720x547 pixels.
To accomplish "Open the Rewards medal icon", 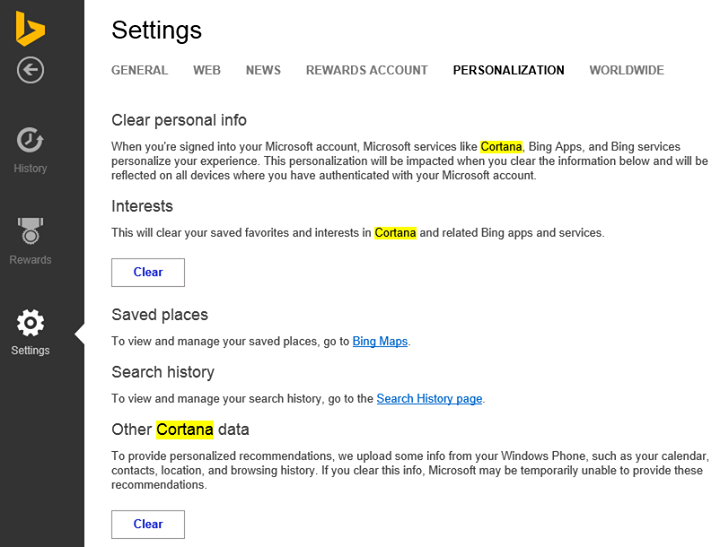I will click(x=30, y=231).
